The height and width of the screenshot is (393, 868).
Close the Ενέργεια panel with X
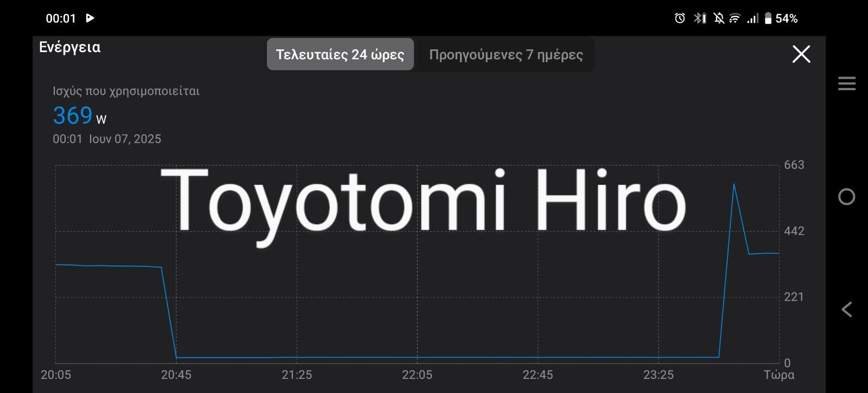[x=801, y=54]
